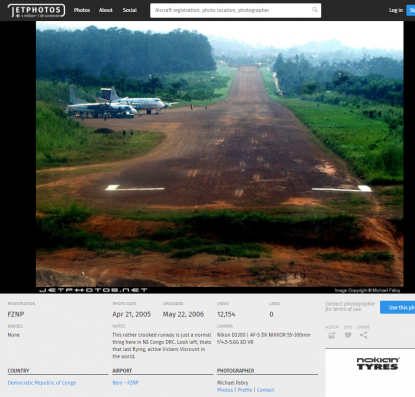
Task: Open the About menu
Action: point(106,10)
